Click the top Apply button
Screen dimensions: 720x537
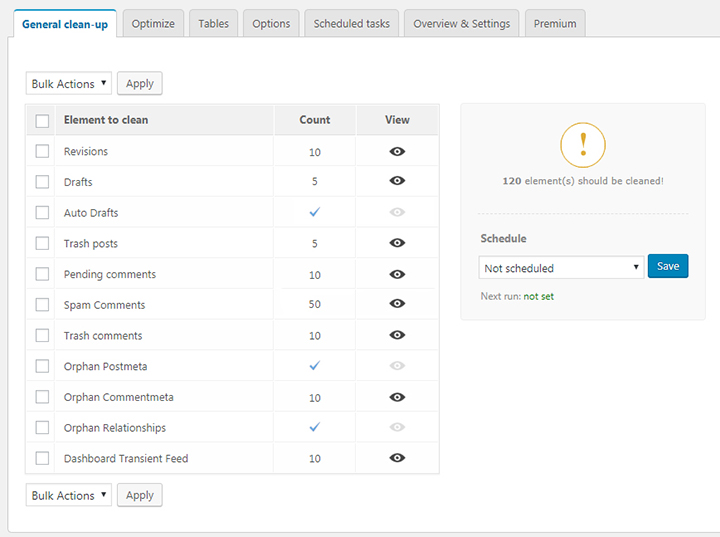pyautogui.click(x=140, y=84)
